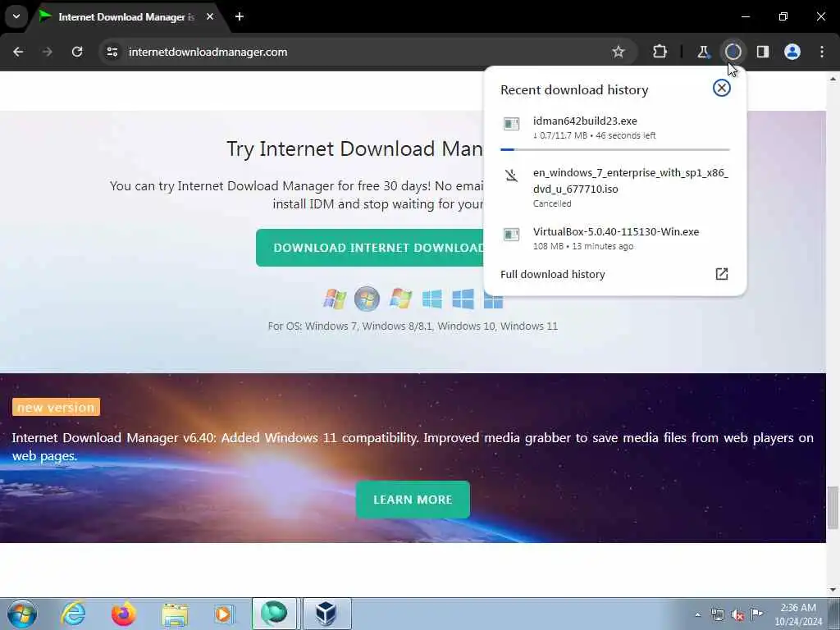Click the muted volume tray icon
Image resolution: width=840 pixels, height=630 pixels.
[737, 614]
